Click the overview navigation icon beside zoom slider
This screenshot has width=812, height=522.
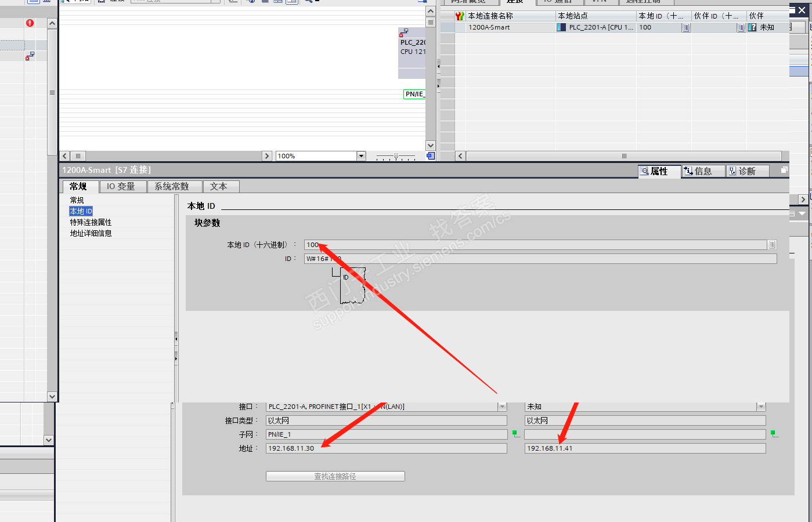(x=431, y=156)
